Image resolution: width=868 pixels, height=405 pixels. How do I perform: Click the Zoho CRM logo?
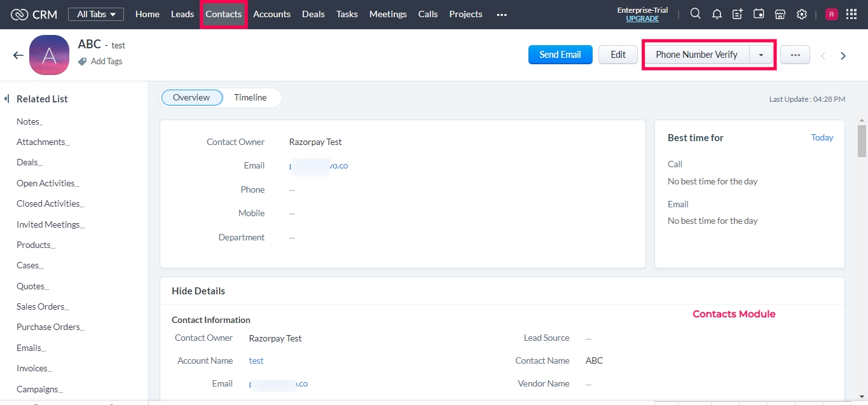coord(34,14)
